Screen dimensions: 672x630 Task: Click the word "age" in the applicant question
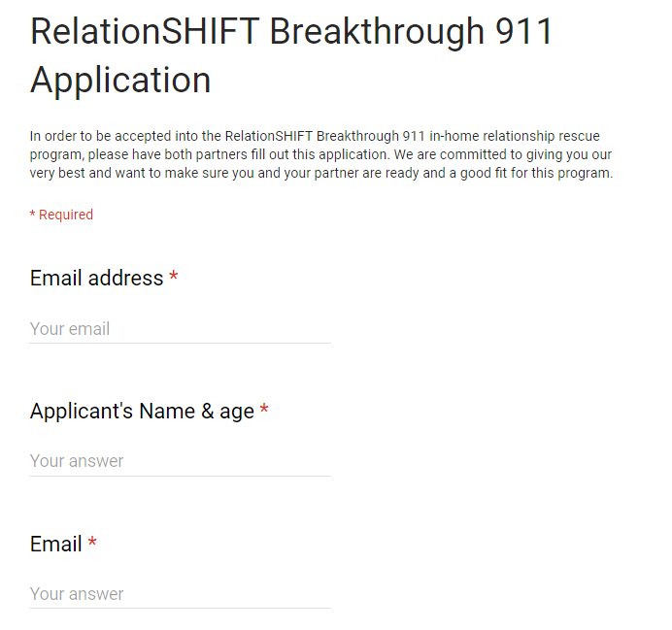pos(237,412)
